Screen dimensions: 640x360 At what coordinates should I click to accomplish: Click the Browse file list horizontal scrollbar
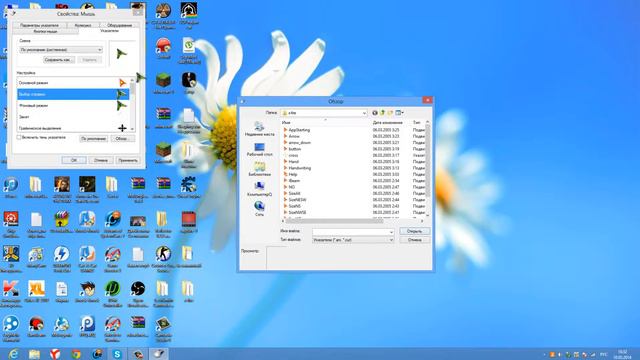353,221
